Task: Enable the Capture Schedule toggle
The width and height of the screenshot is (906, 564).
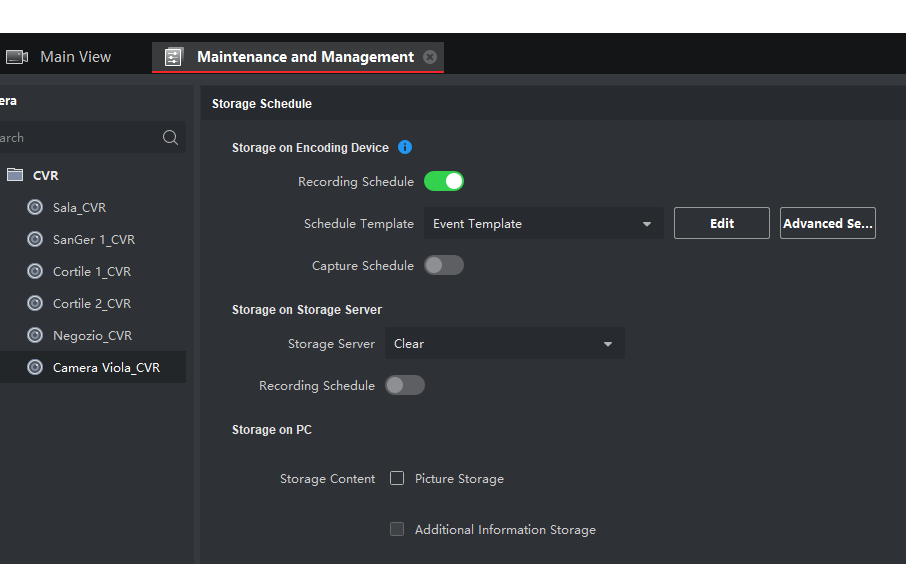Action: click(444, 265)
